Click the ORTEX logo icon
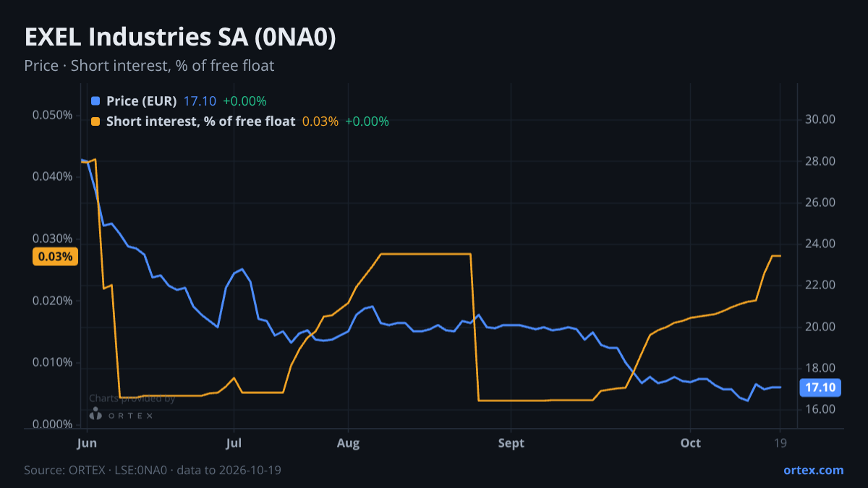Screen dimensions: 868x488 tap(95, 414)
